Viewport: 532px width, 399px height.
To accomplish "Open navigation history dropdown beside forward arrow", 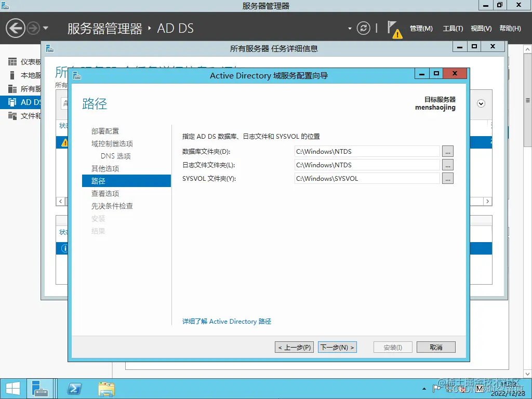I will pyautogui.click(x=46, y=28).
